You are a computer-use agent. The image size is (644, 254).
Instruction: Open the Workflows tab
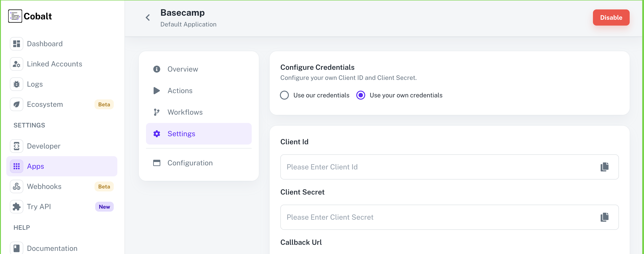(x=185, y=112)
